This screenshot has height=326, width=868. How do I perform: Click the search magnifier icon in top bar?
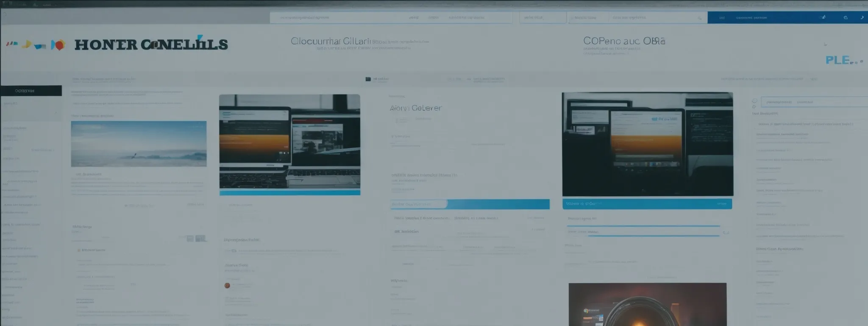click(x=699, y=18)
